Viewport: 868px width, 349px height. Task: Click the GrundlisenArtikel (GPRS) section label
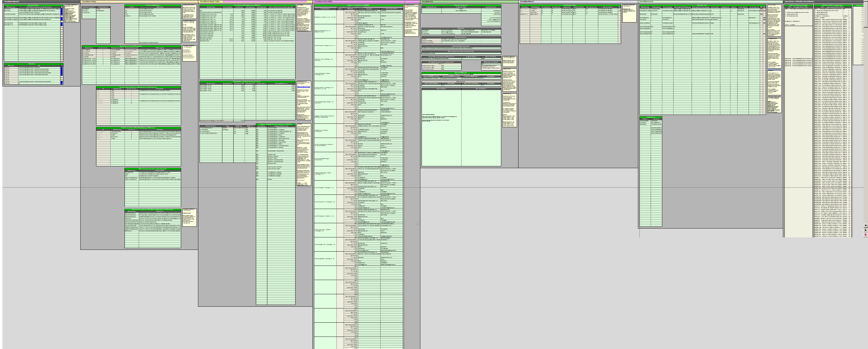click(323, 2)
